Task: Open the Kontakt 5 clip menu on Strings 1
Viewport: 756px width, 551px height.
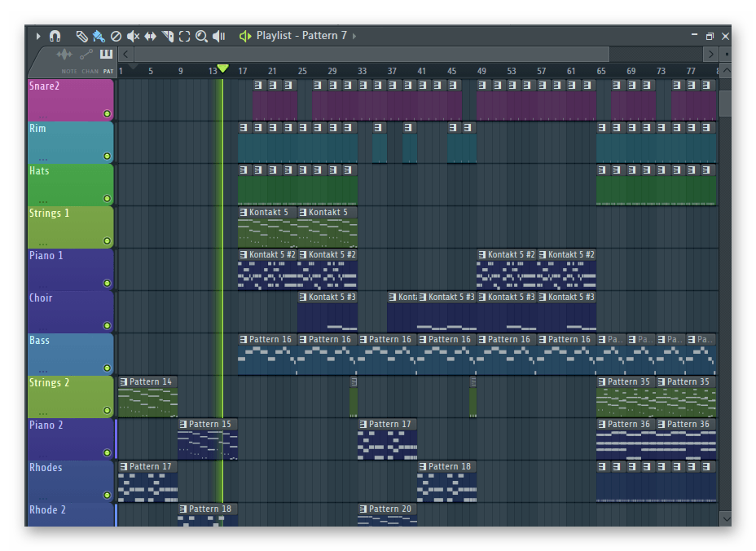Action: coord(243,213)
